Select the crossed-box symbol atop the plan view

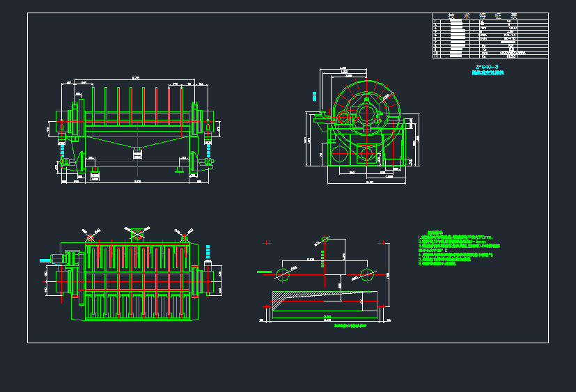(x=137, y=235)
